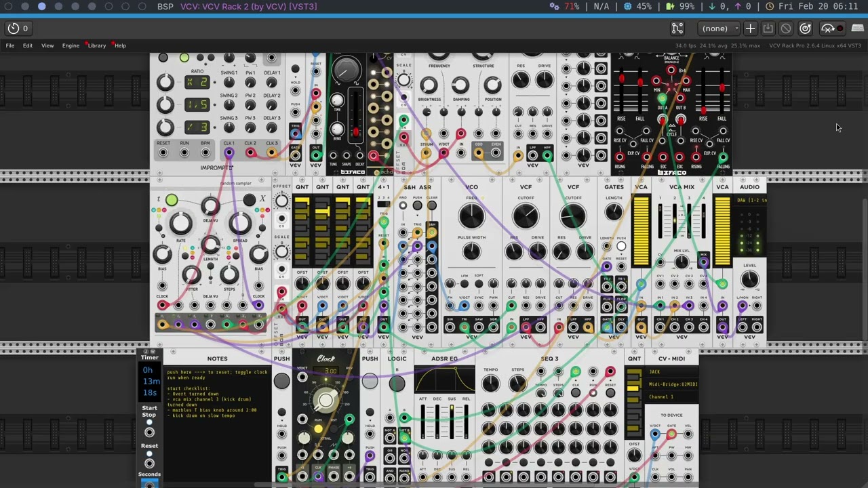
Task: Click the SEQ 3 TEMPO knob
Action: 491,384
